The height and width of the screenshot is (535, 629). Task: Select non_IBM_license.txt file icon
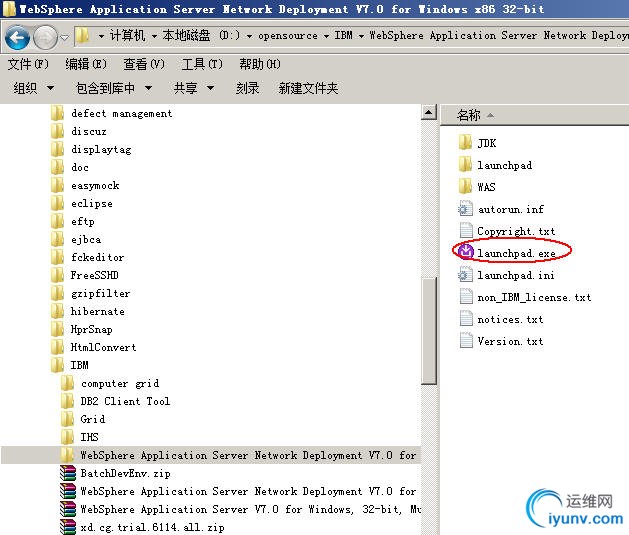465,297
